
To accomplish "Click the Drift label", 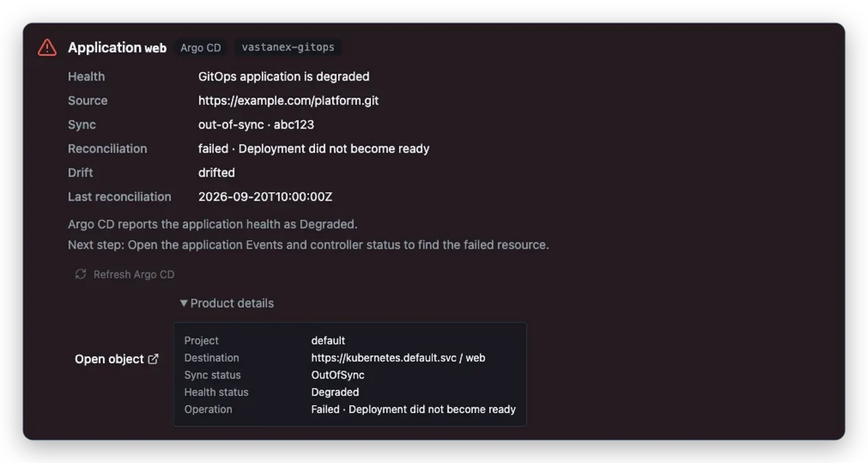I will (80, 172).
